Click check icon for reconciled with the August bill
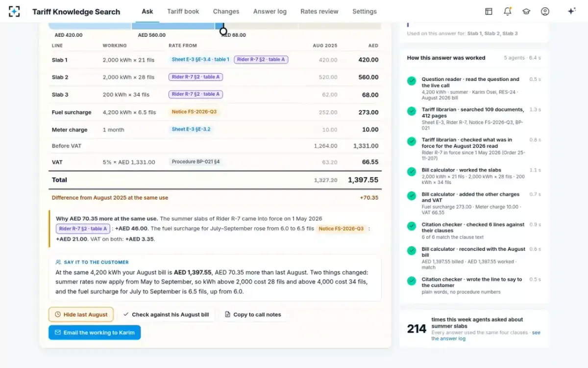588x368 pixels. click(412, 251)
